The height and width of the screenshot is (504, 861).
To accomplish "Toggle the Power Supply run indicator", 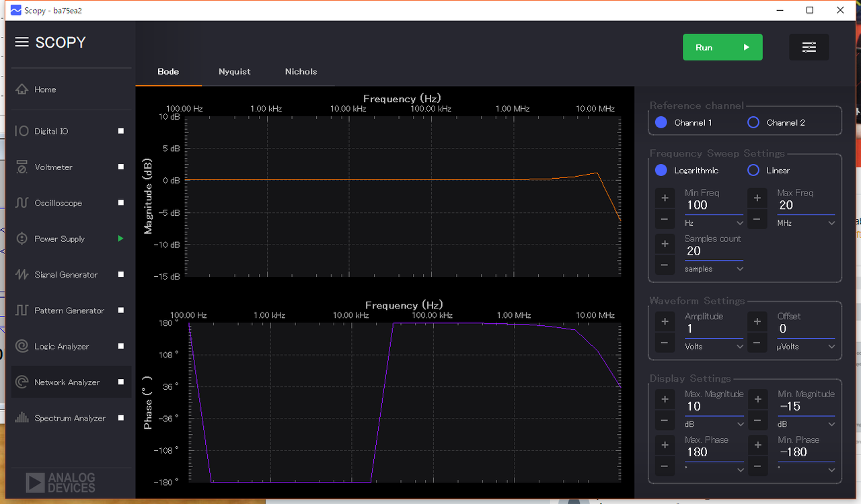I will point(121,239).
